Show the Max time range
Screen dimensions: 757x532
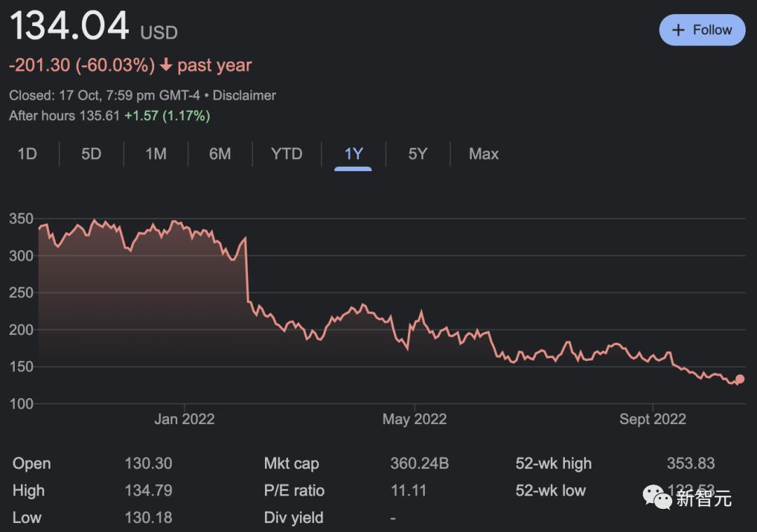(x=484, y=154)
